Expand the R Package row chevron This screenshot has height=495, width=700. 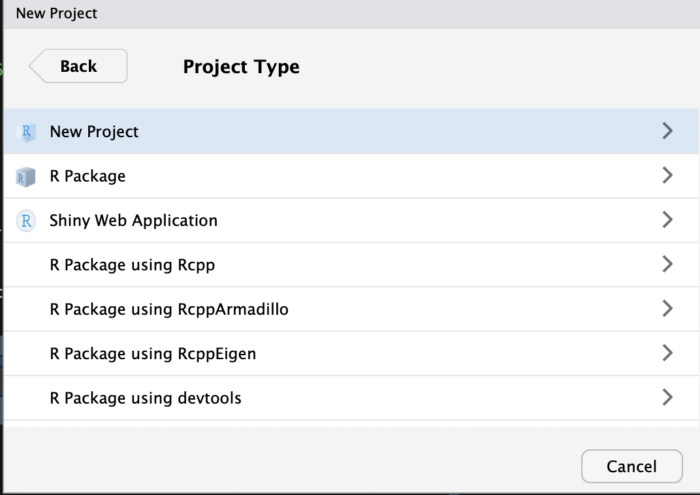[x=667, y=175]
